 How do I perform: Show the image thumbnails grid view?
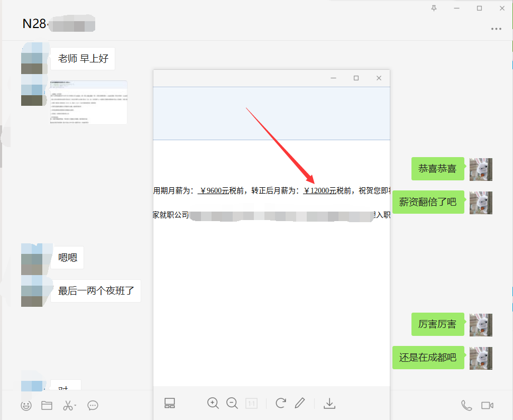(170, 403)
